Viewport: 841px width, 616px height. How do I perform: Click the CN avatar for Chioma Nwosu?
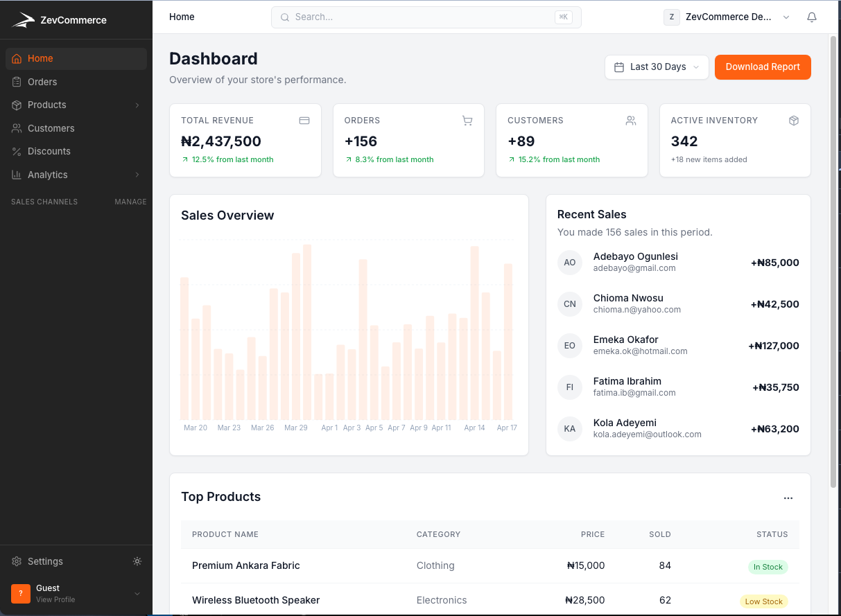[570, 304]
